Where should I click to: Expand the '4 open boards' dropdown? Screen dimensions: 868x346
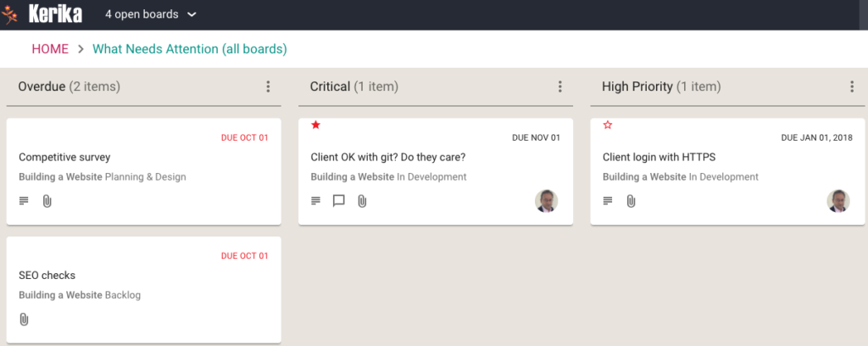(151, 14)
